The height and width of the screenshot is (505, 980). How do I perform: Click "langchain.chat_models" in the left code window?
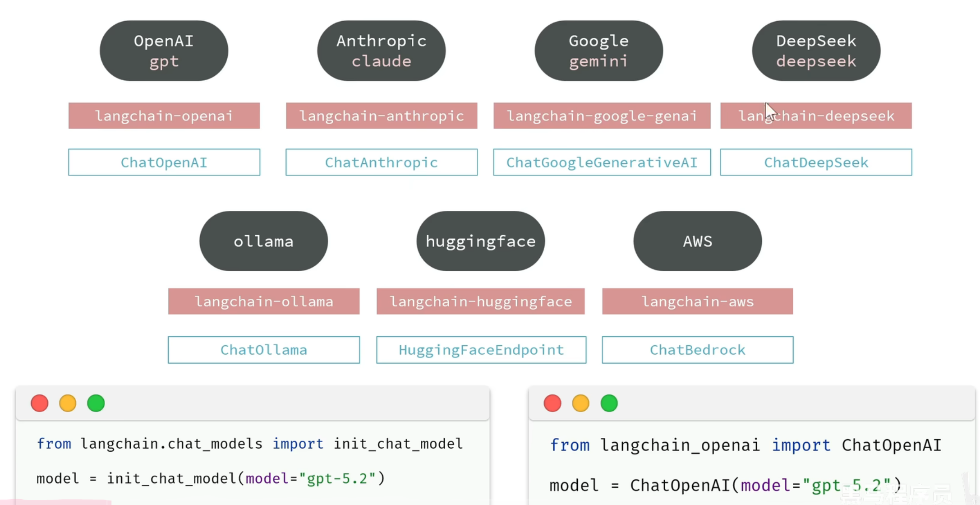[171, 444]
